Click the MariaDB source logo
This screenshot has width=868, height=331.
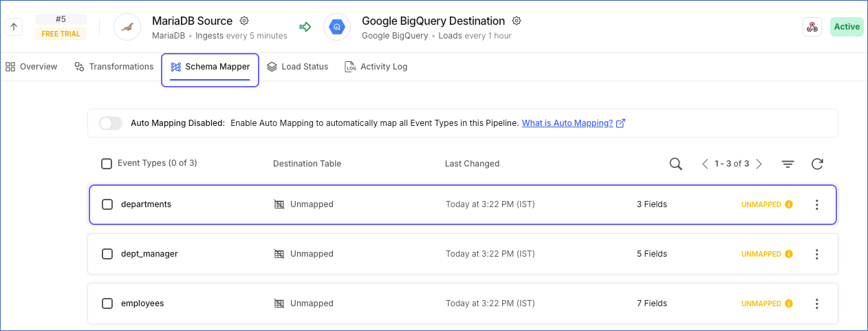pyautogui.click(x=127, y=27)
